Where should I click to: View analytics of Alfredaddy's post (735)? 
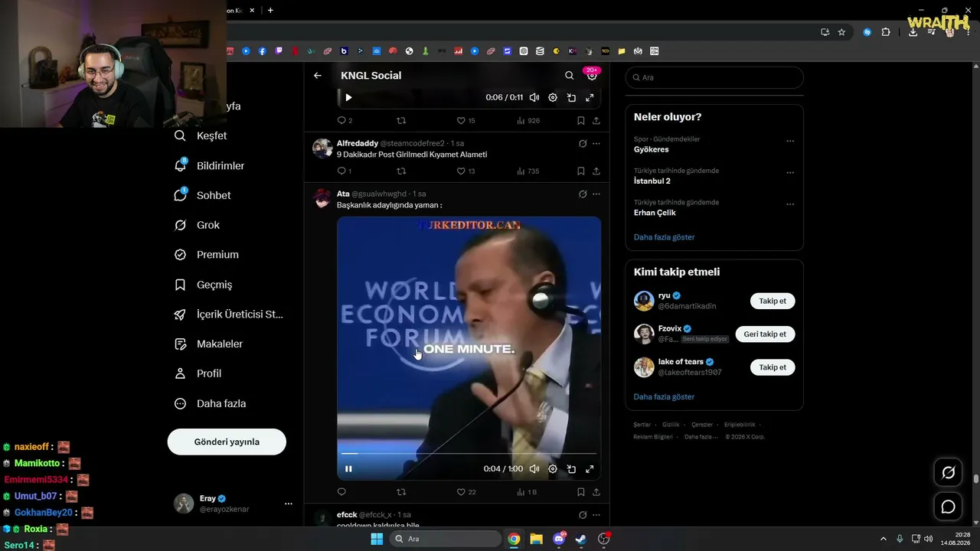[x=528, y=171]
